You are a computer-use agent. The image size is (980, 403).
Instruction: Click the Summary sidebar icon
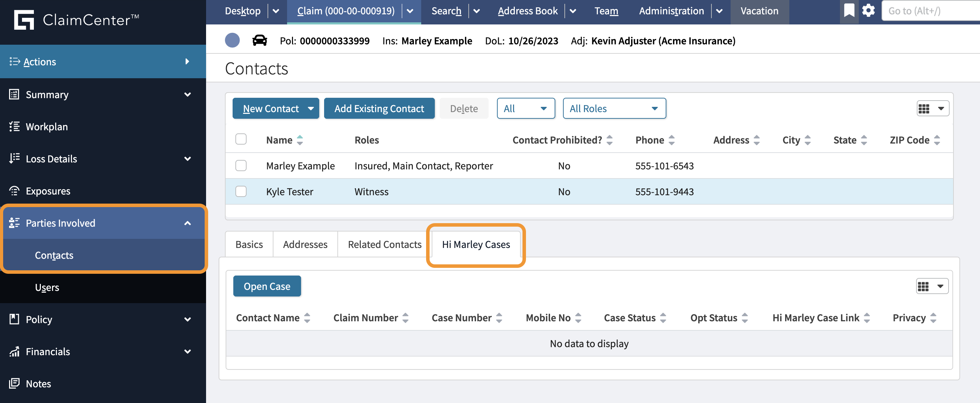click(14, 94)
